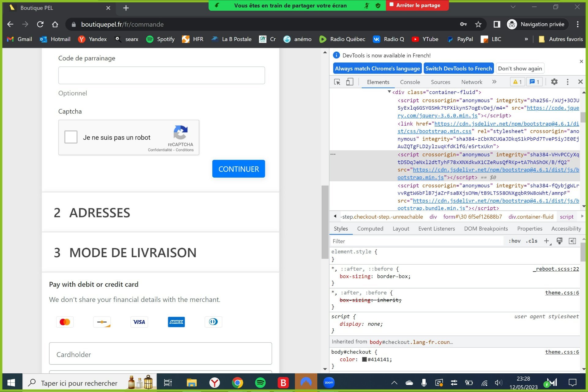Open the Windows Start menu
The height and width of the screenshot is (392, 588).
coord(11,383)
